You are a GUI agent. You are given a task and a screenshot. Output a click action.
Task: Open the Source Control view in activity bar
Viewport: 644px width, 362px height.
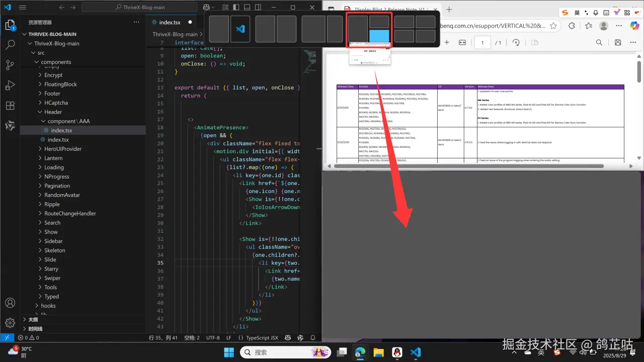10,65
